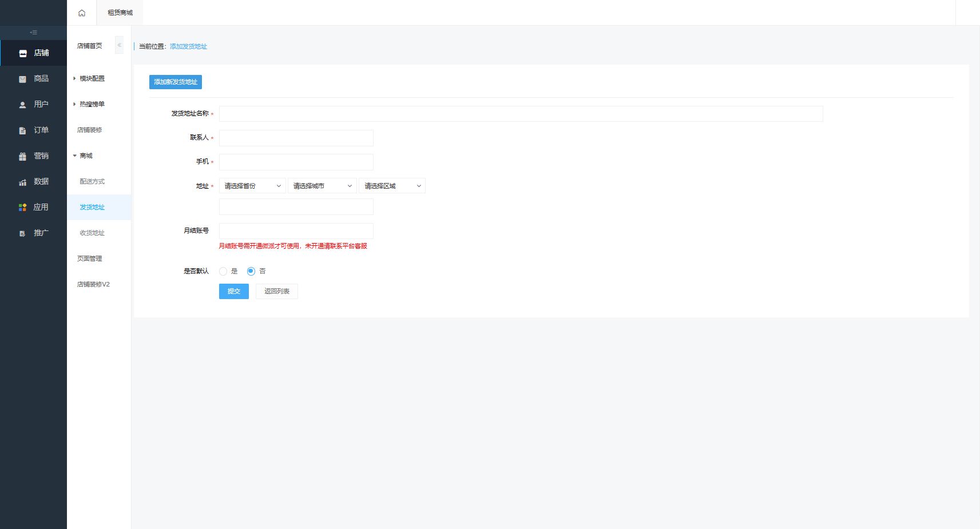The image size is (980, 529).
Task: Click the 营销 gift icon
Action: pos(23,156)
